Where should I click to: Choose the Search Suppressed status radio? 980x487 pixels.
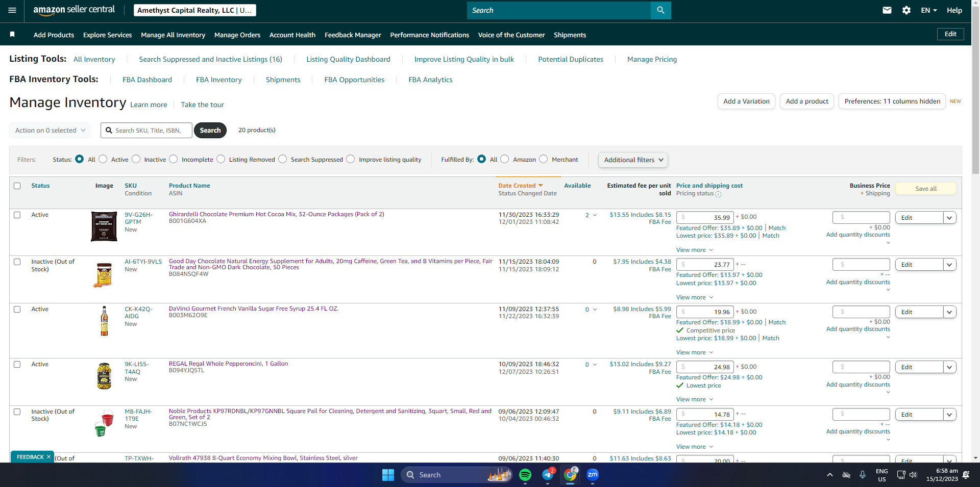(x=283, y=159)
